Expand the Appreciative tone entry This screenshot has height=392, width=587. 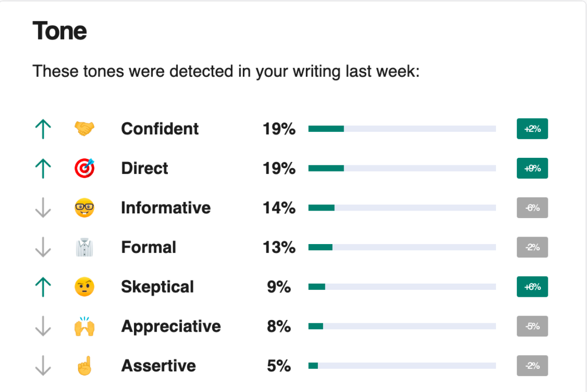pos(171,326)
